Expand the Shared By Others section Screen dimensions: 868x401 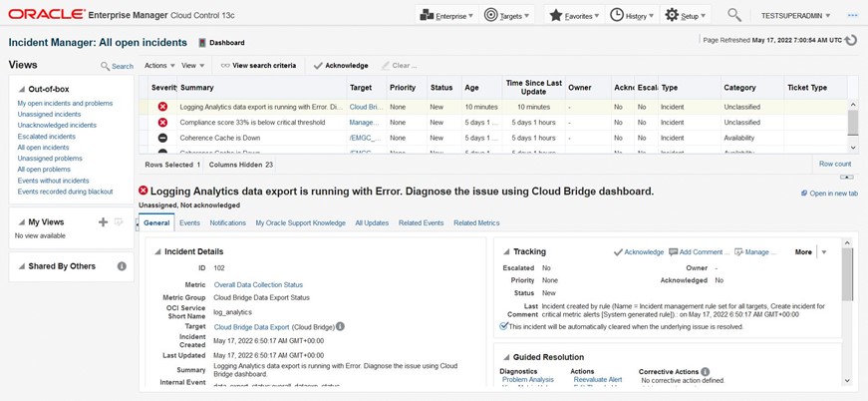pos(22,266)
